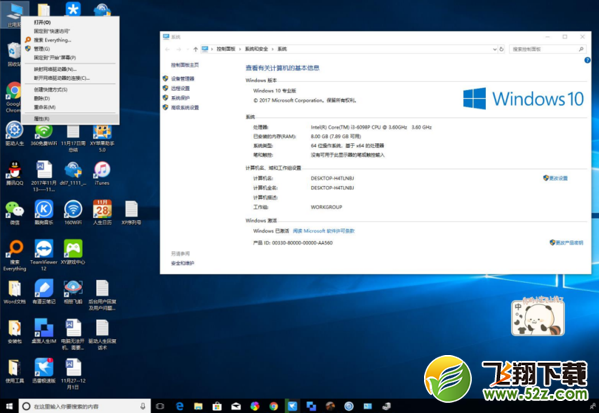
Task: Select the XY苹果助手 5.0 desktop icon
Action: point(102,138)
